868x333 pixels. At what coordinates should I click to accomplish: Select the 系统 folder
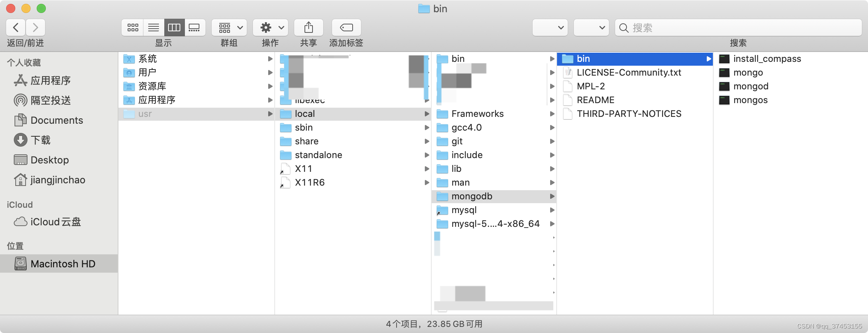coord(196,59)
